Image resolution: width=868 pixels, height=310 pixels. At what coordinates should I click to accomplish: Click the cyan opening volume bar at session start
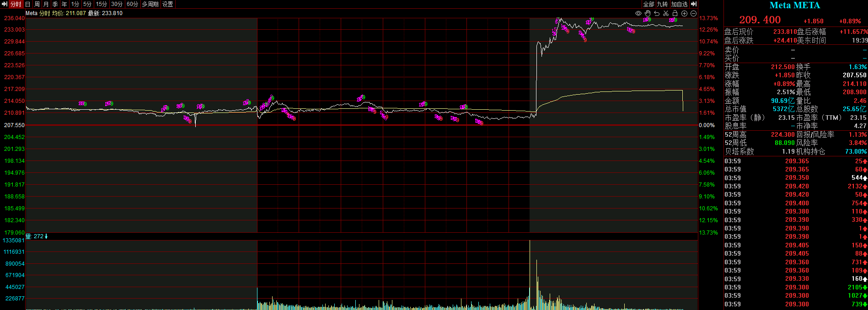(x=257, y=298)
